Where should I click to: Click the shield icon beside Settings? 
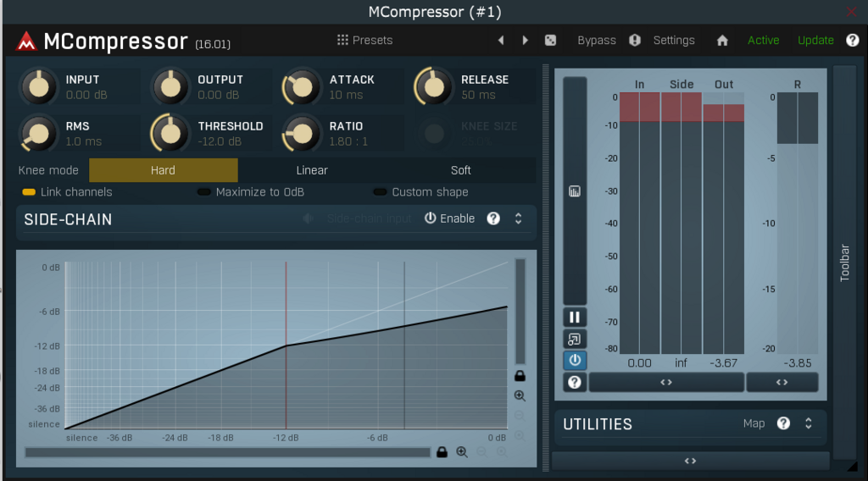[x=635, y=41]
